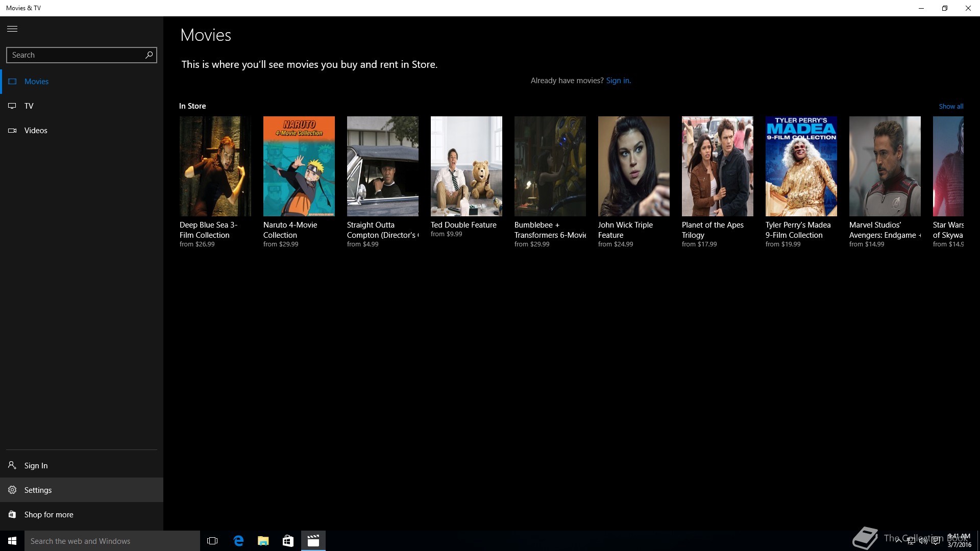The image size is (980, 551).
Task: Click the Naruto 4-Movie Collection title text
Action: (x=290, y=230)
